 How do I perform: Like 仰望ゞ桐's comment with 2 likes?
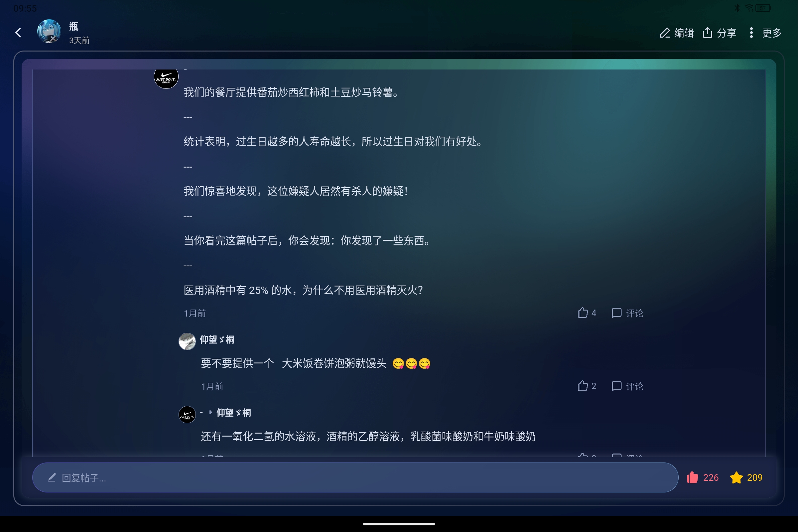[x=583, y=386]
